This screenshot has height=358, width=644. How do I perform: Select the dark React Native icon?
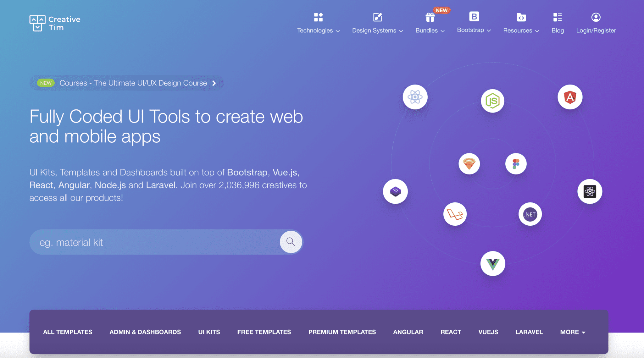click(590, 191)
